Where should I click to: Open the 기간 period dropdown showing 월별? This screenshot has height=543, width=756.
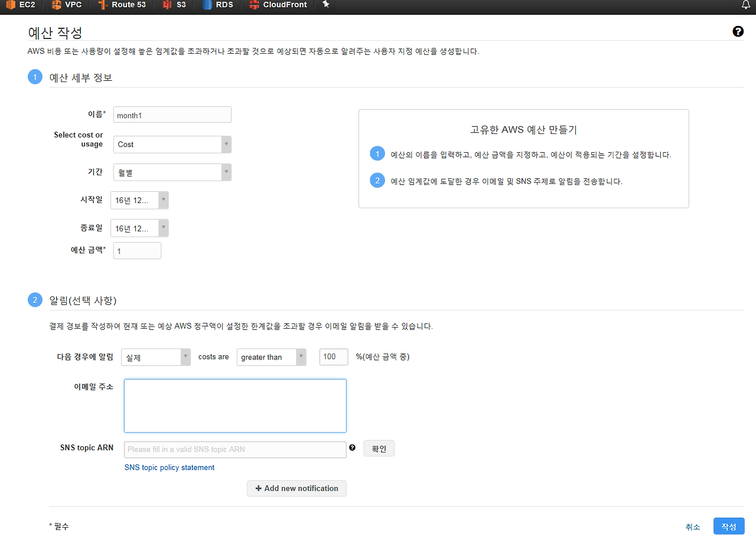tap(172, 172)
